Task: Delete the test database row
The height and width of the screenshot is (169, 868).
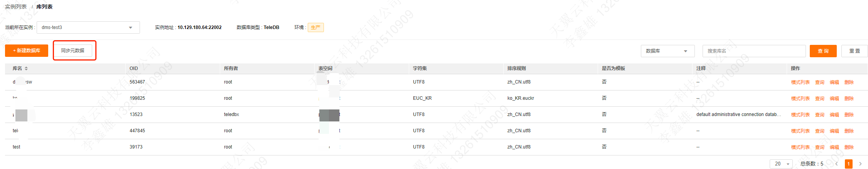Action: (x=849, y=147)
